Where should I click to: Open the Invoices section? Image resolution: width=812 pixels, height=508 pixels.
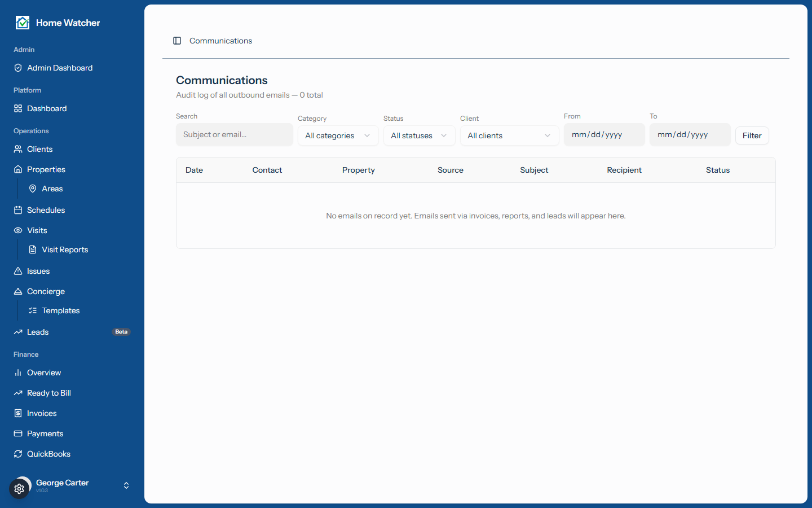72,413
